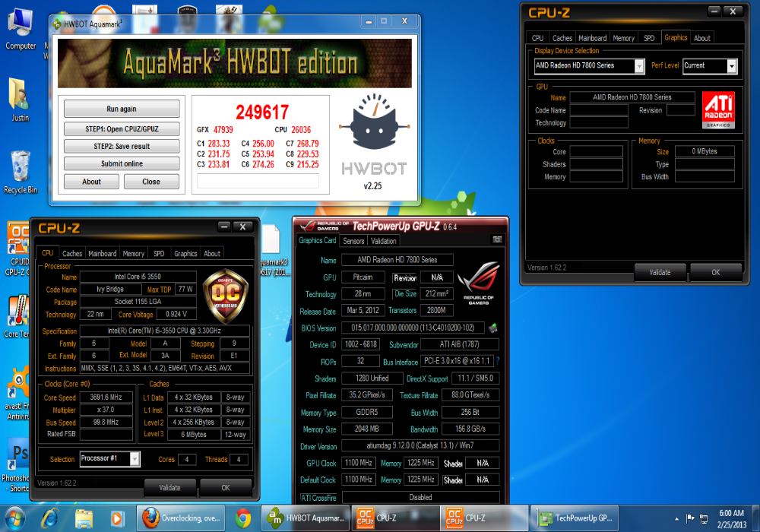Click About button in Aquamark

click(x=92, y=182)
